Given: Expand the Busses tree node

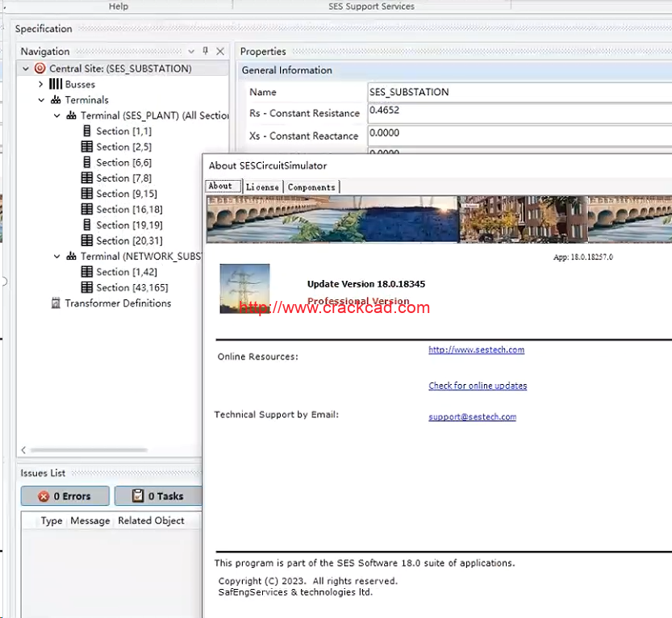Looking at the screenshot, I should pyautogui.click(x=40, y=84).
